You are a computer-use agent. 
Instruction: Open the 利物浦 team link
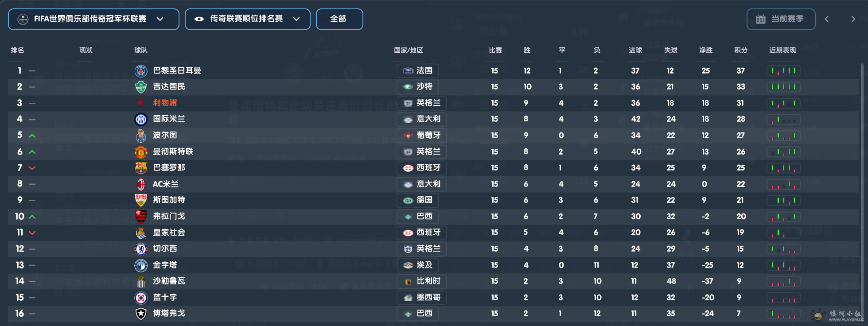(165, 103)
